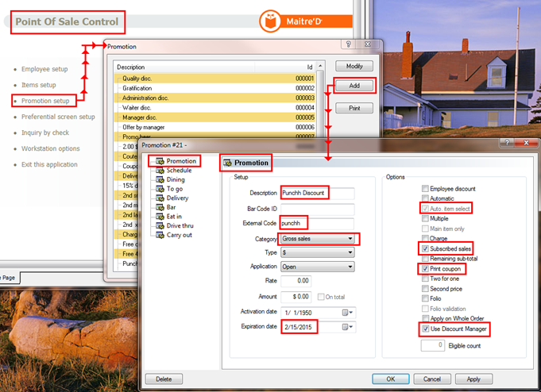Open Promotion setup link
Image resolution: width=541 pixels, height=392 pixels.
(45, 101)
